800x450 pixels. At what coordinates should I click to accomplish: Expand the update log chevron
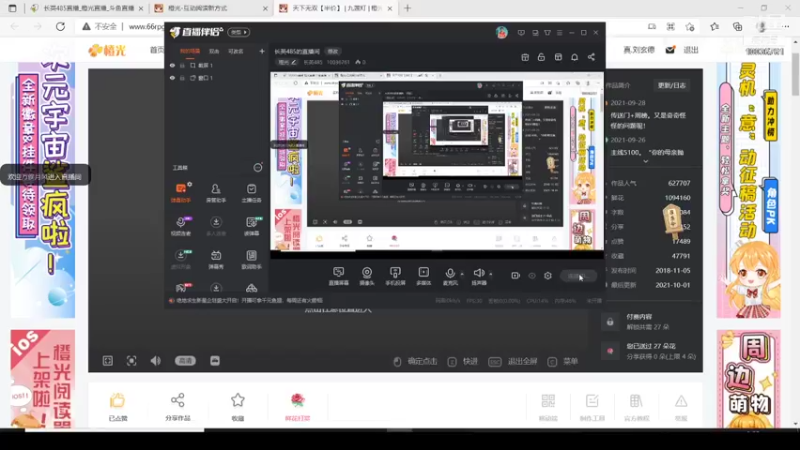(x=646, y=161)
